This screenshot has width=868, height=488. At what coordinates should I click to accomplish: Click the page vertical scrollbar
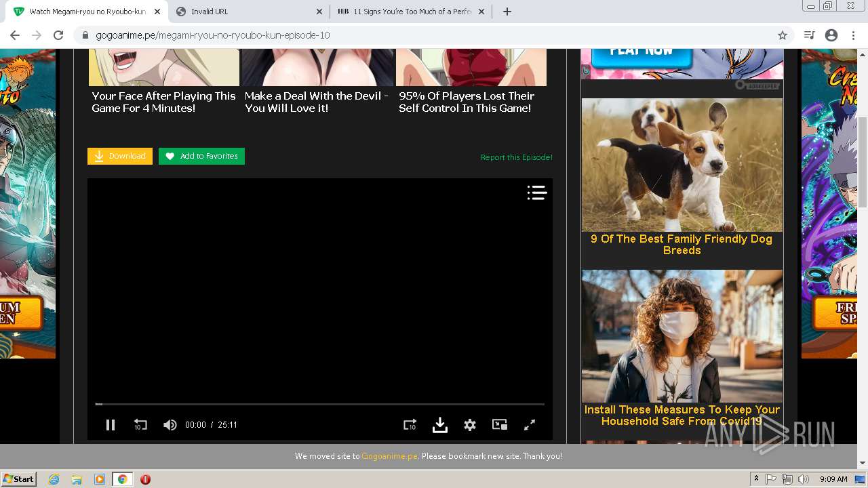(x=863, y=163)
